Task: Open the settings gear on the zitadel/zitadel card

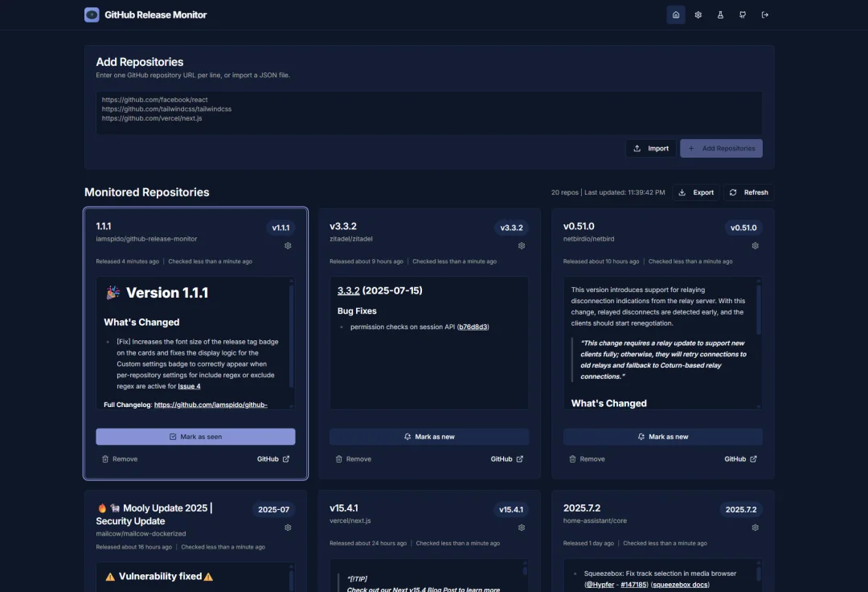Action: 521,246
